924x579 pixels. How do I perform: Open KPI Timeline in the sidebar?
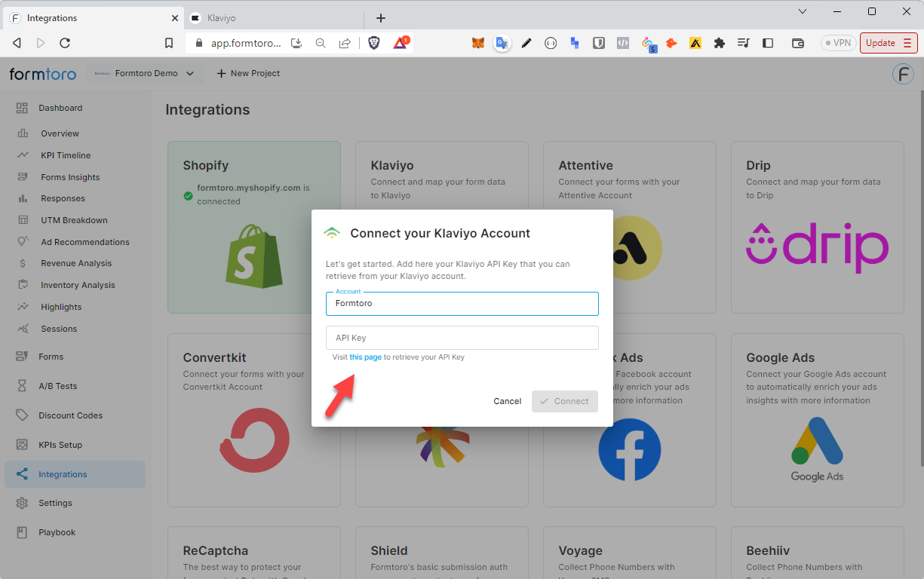[66, 155]
